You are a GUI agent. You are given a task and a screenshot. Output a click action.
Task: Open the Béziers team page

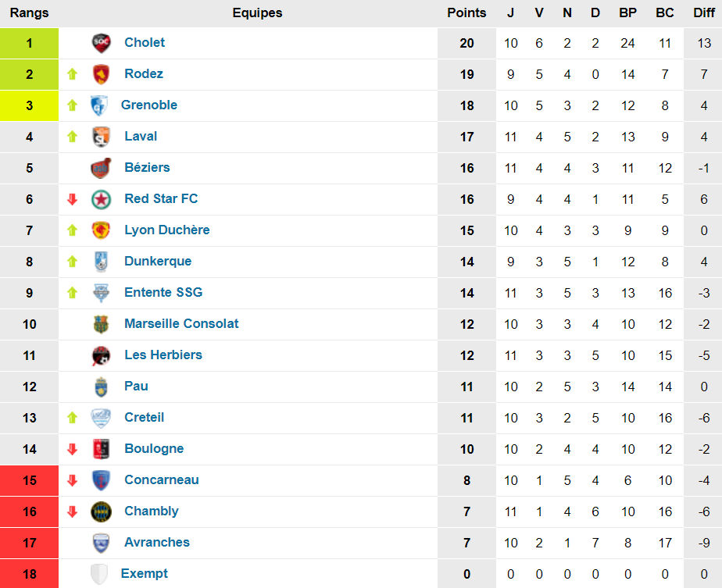pos(147,168)
